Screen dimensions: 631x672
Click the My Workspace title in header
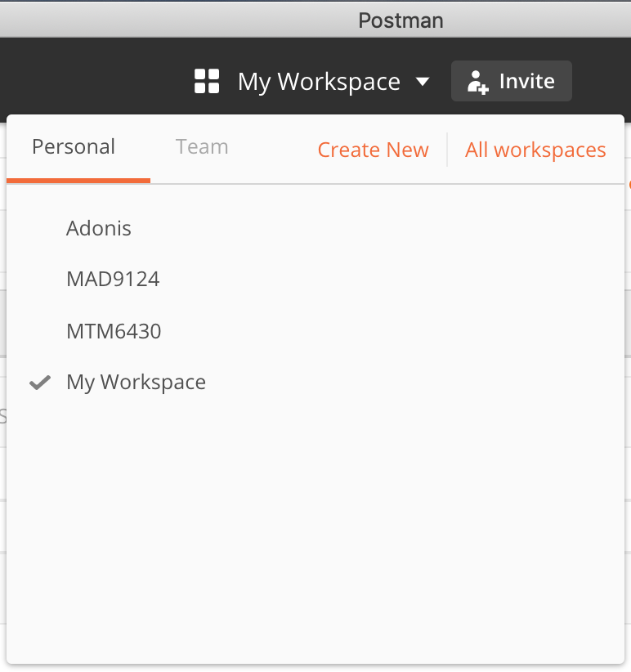[319, 82]
